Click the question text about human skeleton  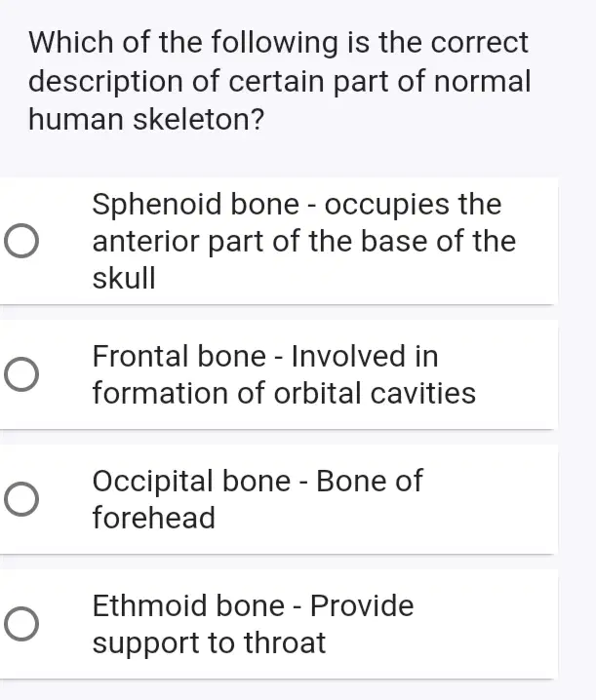(280, 81)
